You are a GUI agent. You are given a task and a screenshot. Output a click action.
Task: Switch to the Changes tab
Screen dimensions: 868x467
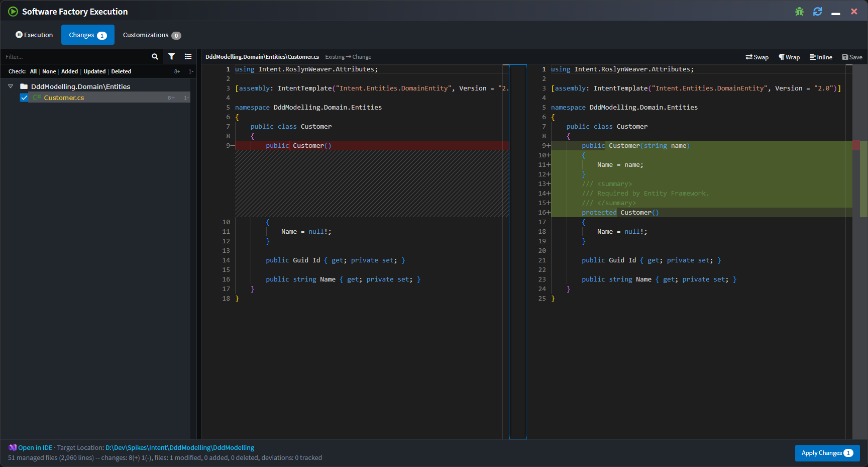pyautogui.click(x=88, y=35)
